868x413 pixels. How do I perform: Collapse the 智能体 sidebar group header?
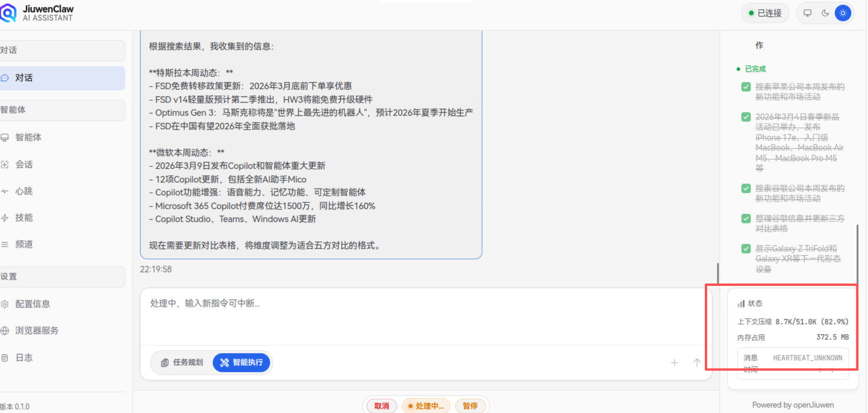62,110
